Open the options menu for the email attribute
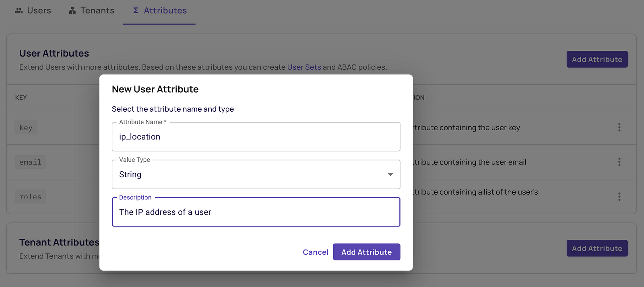 pos(619,162)
